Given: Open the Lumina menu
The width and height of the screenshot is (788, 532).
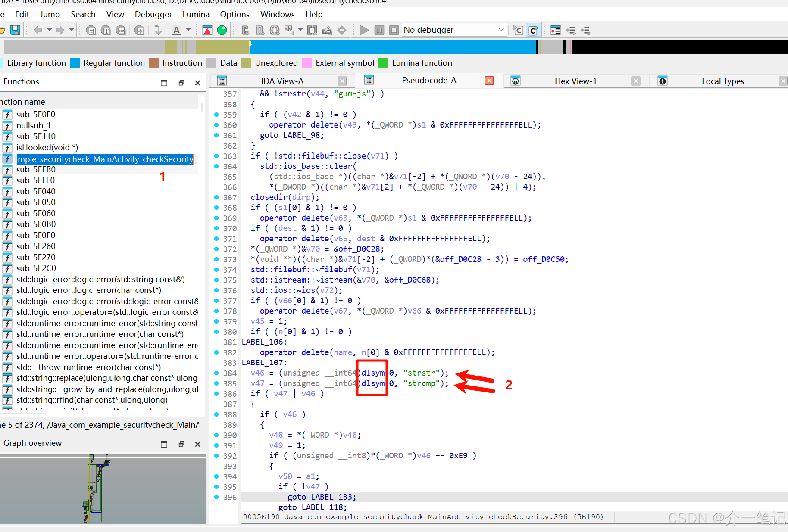Looking at the screenshot, I should click(x=196, y=14).
